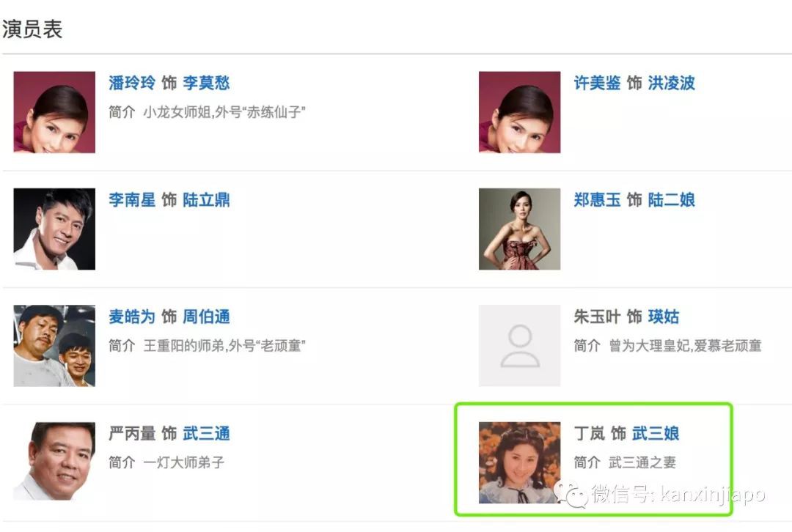Open the actor link 潘玲玲

point(132,84)
